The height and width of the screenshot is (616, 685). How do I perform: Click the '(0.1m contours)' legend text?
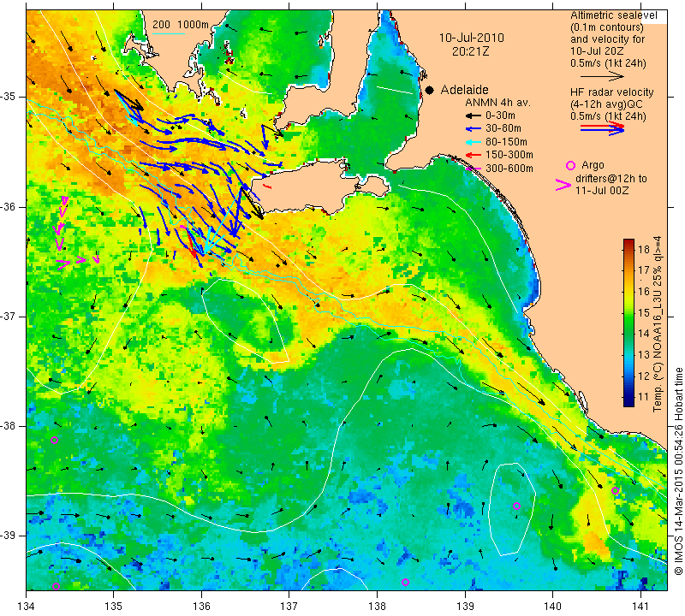pos(607,27)
